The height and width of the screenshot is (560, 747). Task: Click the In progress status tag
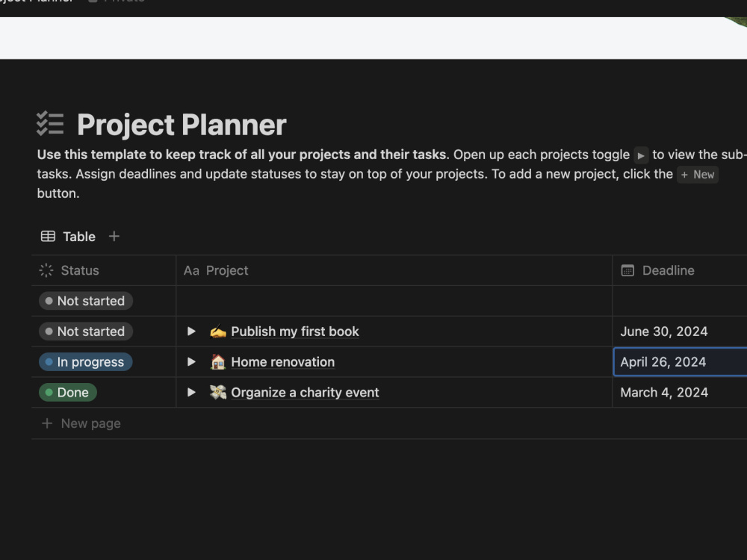(86, 362)
